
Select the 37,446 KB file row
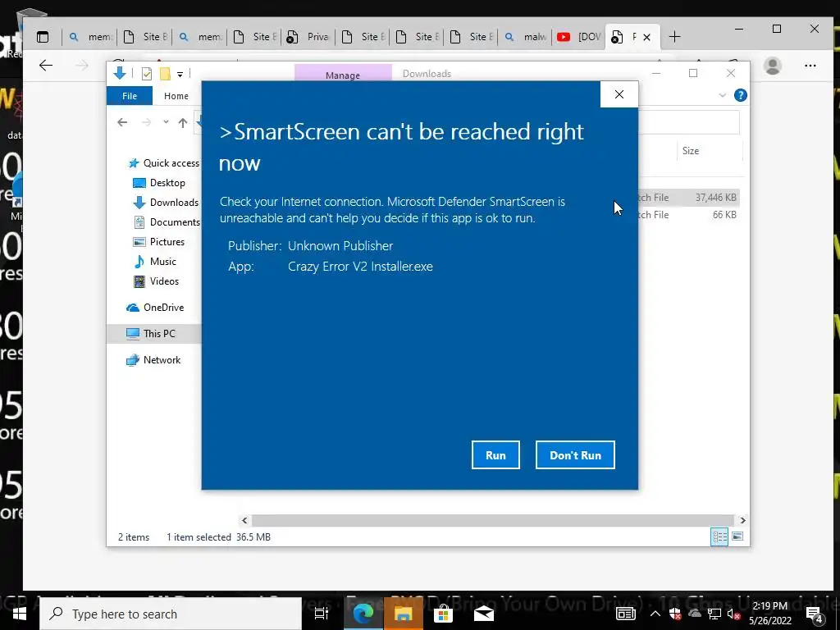[x=689, y=197]
